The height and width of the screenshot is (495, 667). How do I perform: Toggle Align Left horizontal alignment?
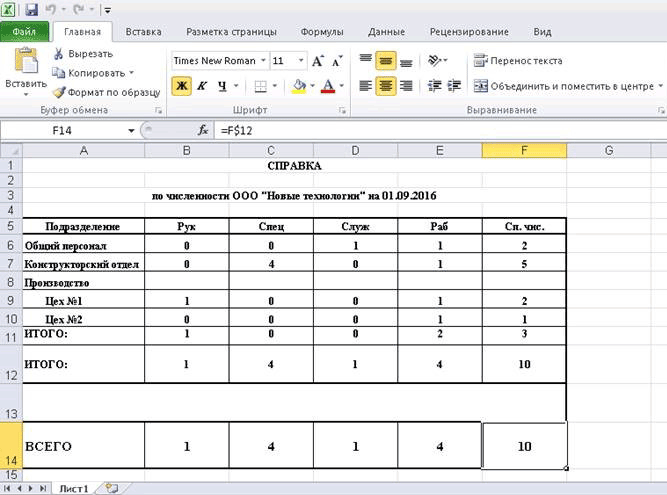click(365, 86)
